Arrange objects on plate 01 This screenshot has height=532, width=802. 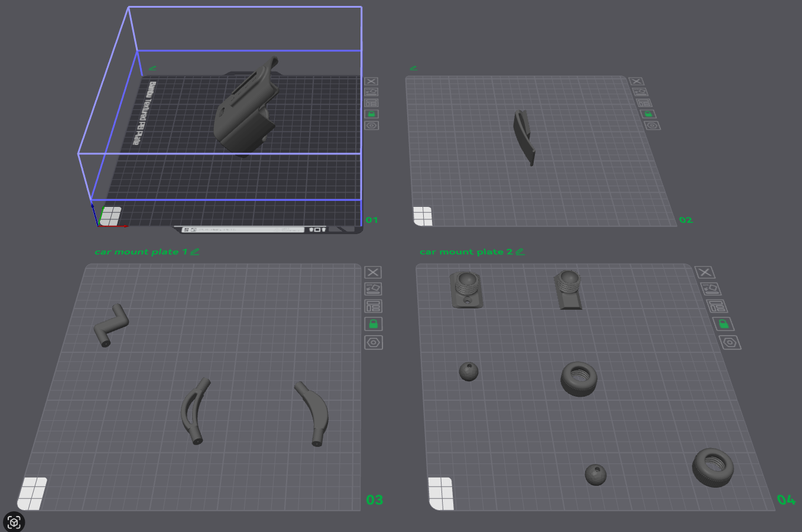point(371,103)
